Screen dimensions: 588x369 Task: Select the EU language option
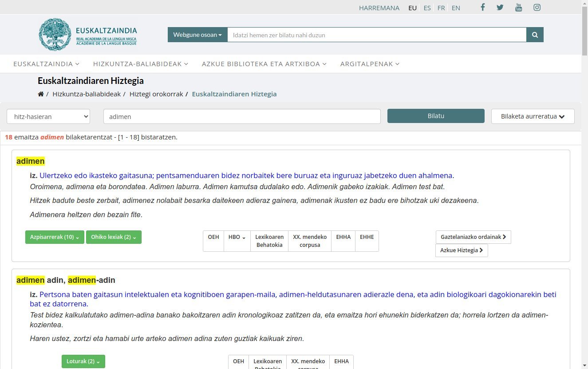[413, 8]
